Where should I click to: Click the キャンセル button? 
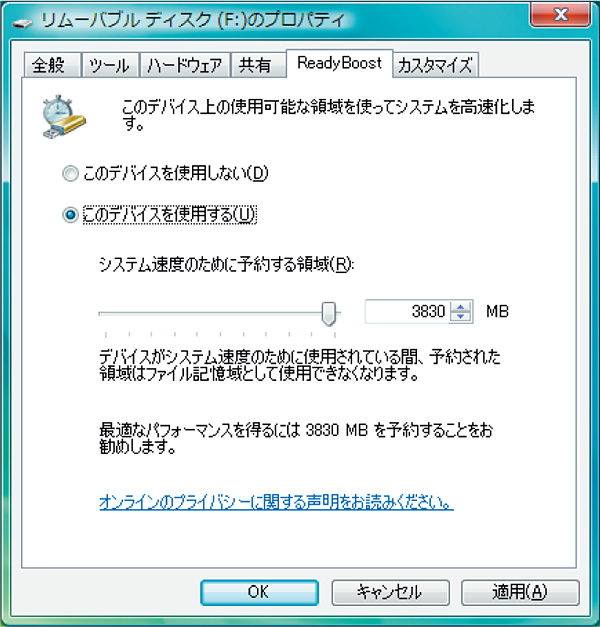tap(390, 592)
